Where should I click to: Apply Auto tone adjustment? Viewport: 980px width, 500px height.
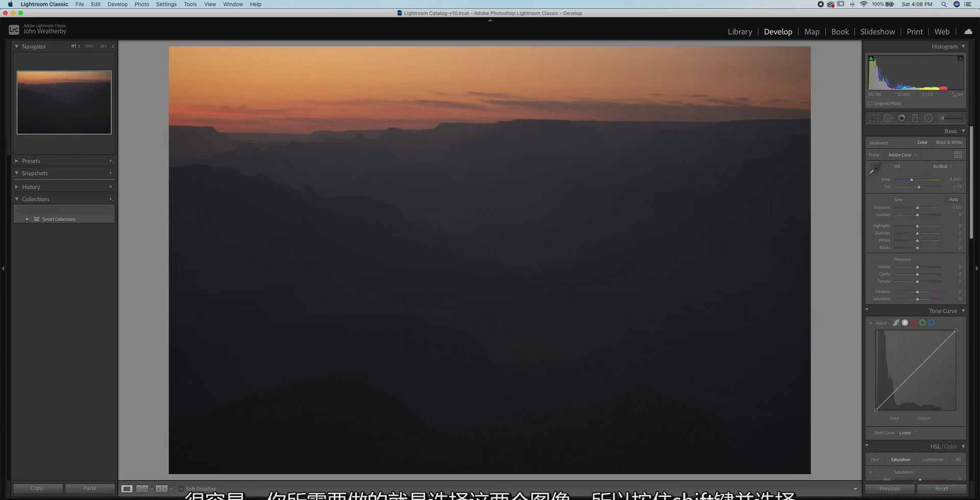tap(953, 199)
